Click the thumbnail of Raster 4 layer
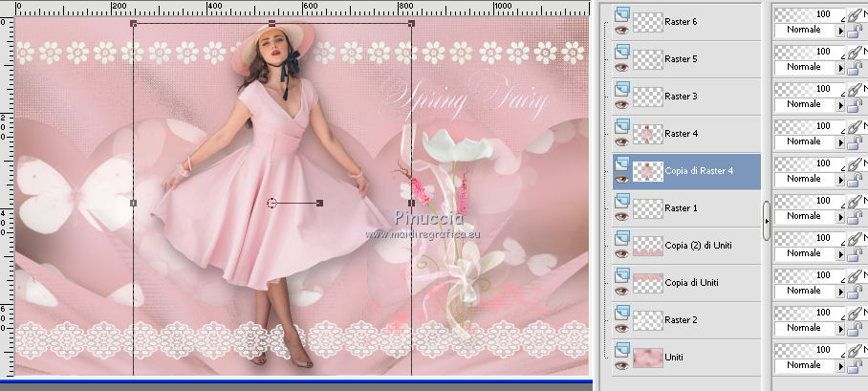The image size is (868, 391). coord(648,134)
